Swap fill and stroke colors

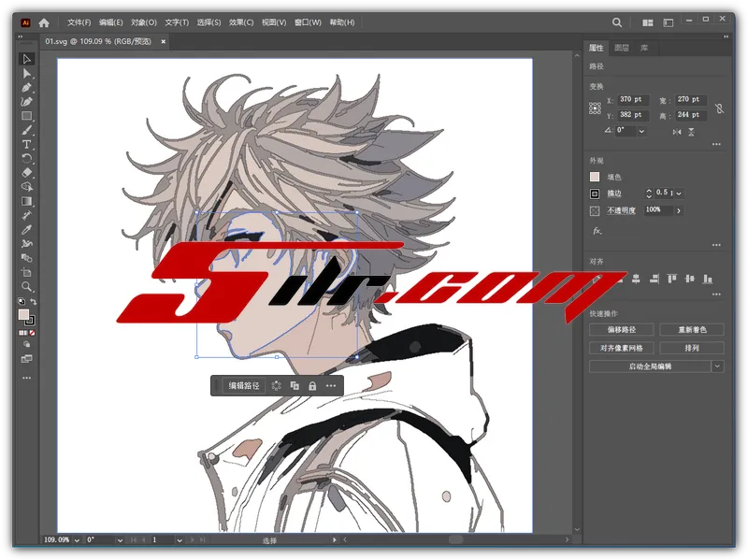coord(34,301)
